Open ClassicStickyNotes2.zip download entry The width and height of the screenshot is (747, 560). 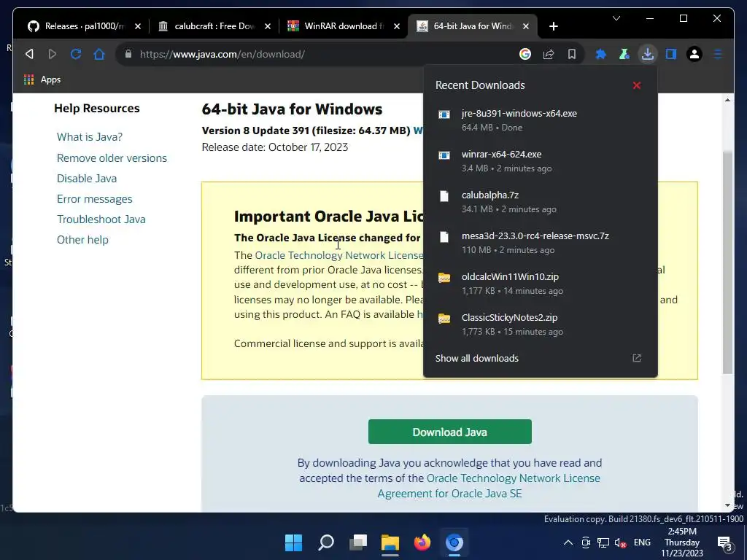pyautogui.click(x=541, y=324)
